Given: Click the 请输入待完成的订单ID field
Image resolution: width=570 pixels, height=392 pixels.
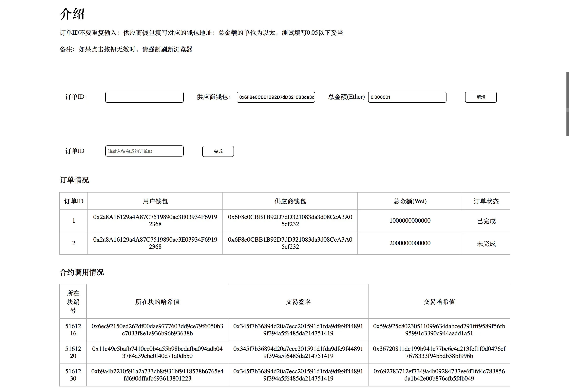Looking at the screenshot, I should coord(144,151).
